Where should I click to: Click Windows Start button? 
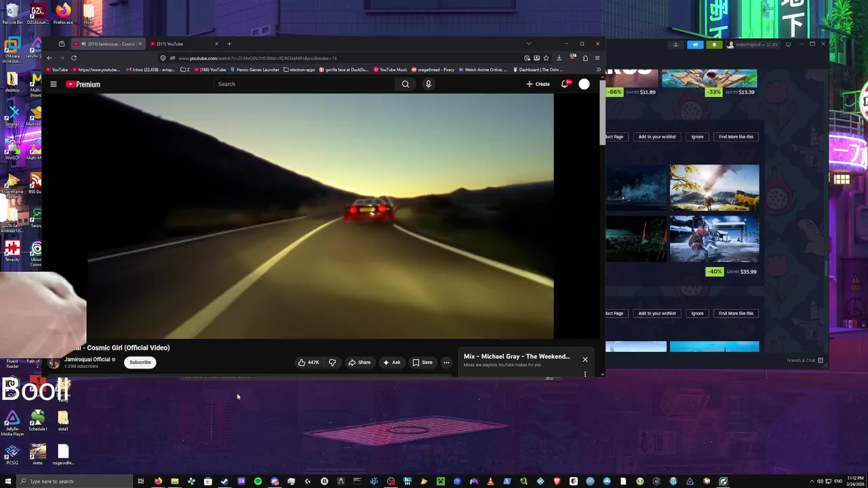click(7, 481)
